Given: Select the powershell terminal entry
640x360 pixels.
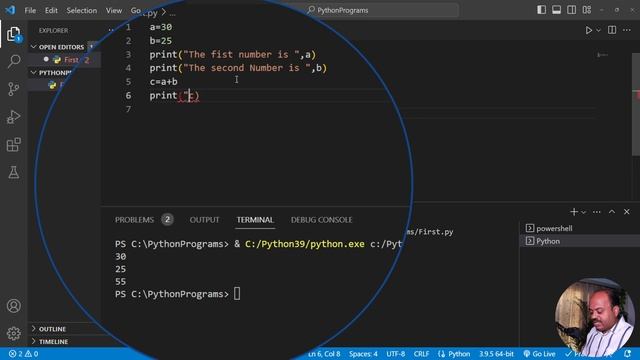Looking at the screenshot, I should click(x=580, y=228).
